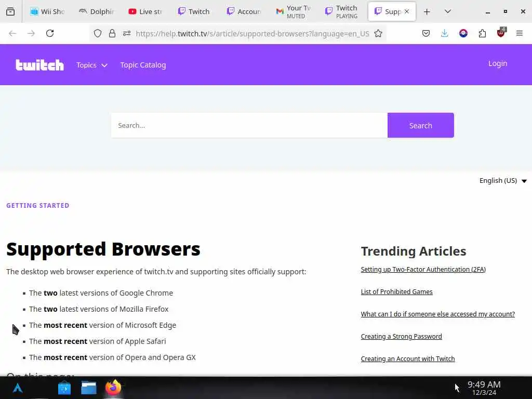The height and width of the screenshot is (399, 532).
Task: Switch to the Wii Shop tab
Action: point(47,11)
